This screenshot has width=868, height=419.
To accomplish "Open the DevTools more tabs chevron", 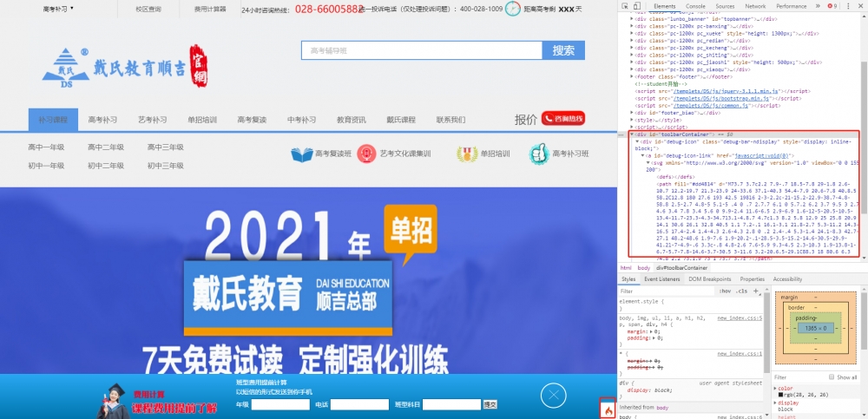I will [818, 6].
